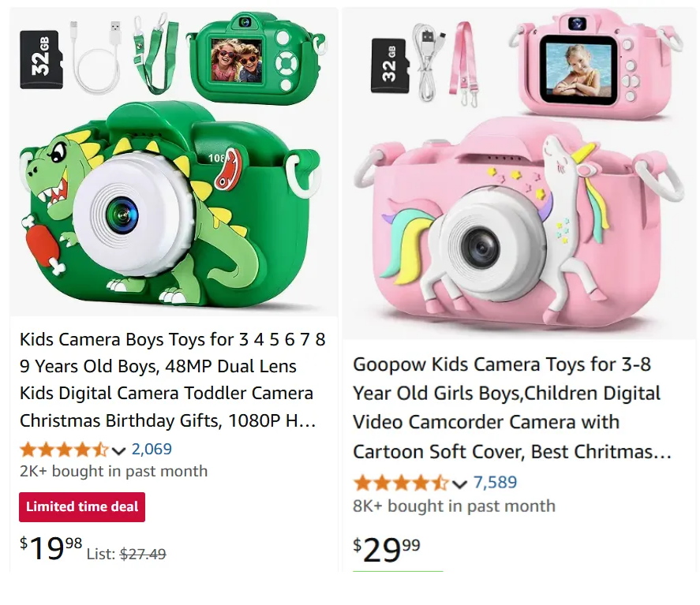Screen dimensions: 700x605
Task: Click the 32GB memory card in the green listing
Action: 41,60
